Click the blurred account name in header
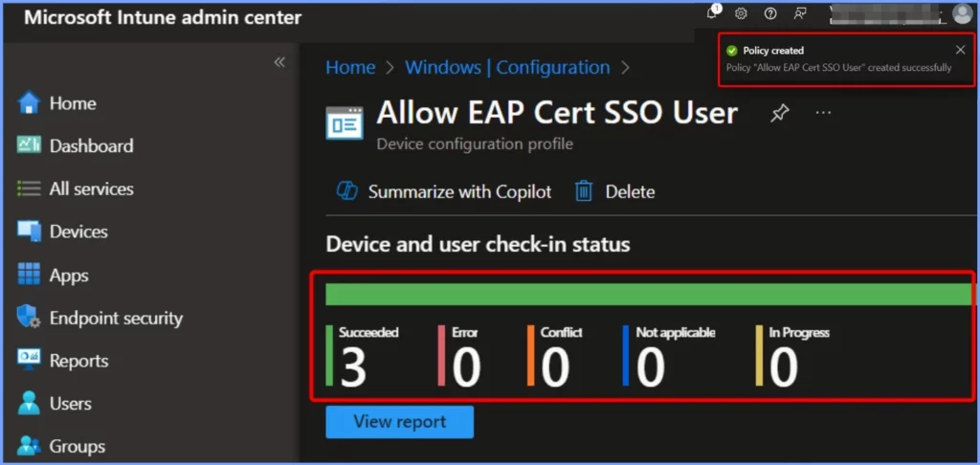The height and width of the screenshot is (465, 980). tap(887, 13)
